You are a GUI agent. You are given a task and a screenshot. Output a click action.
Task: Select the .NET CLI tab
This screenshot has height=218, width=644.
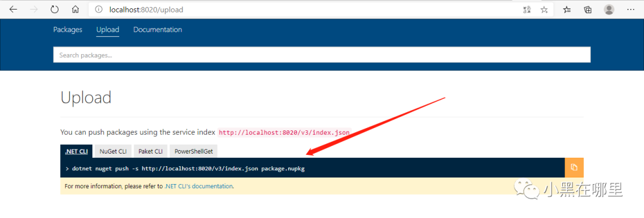(x=76, y=151)
